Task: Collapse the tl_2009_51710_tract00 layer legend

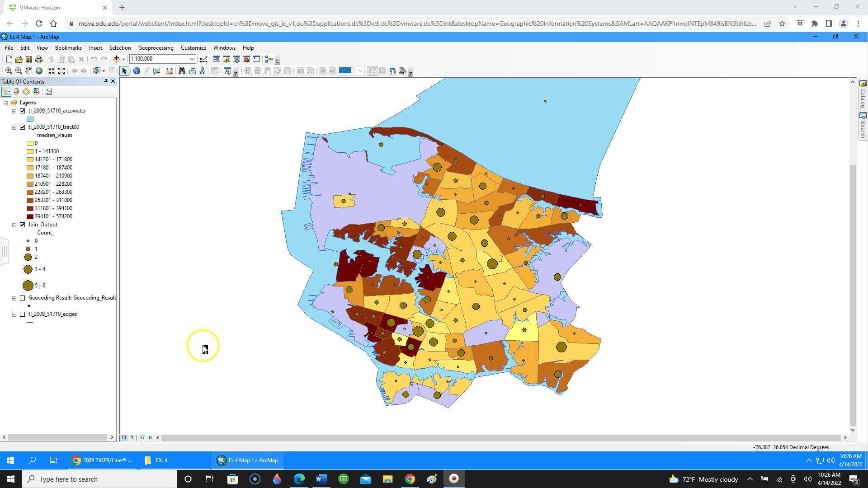Action: (x=14, y=127)
